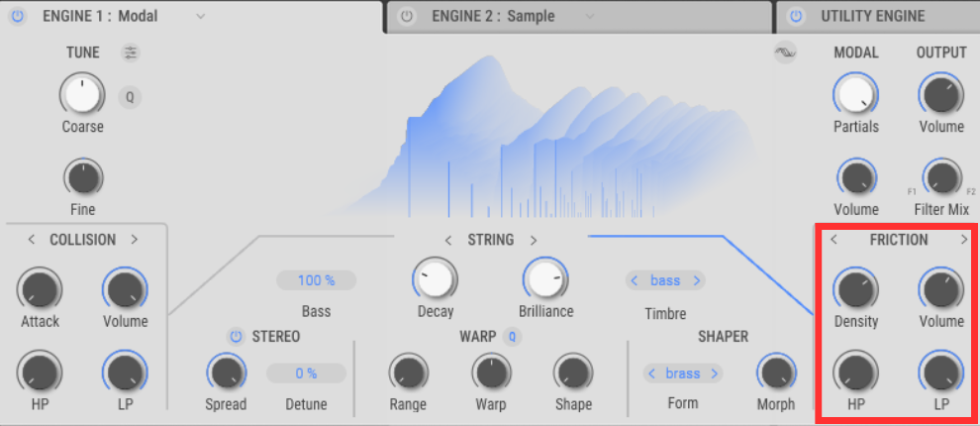
Task: Open Engine 2 Sample type dropdown
Action: (589, 16)
